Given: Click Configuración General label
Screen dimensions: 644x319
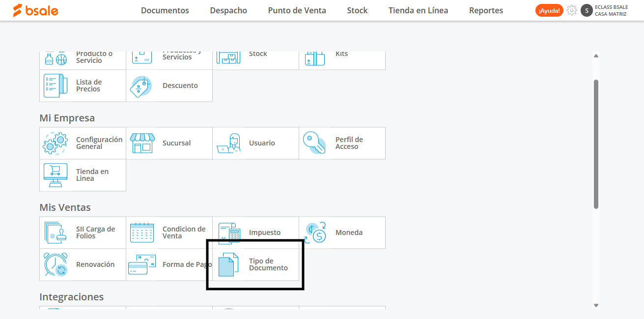Looking at the screenshot, I should click(99, 143).
